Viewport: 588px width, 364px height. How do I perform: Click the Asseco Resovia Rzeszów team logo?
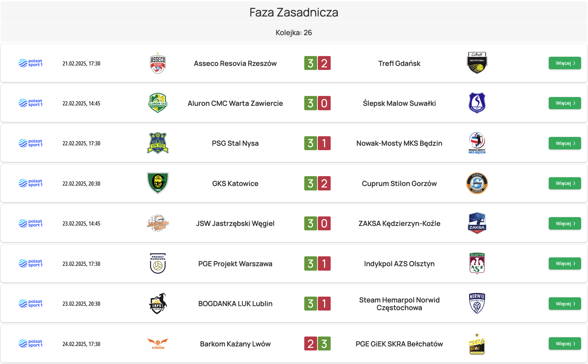(158, 63)
